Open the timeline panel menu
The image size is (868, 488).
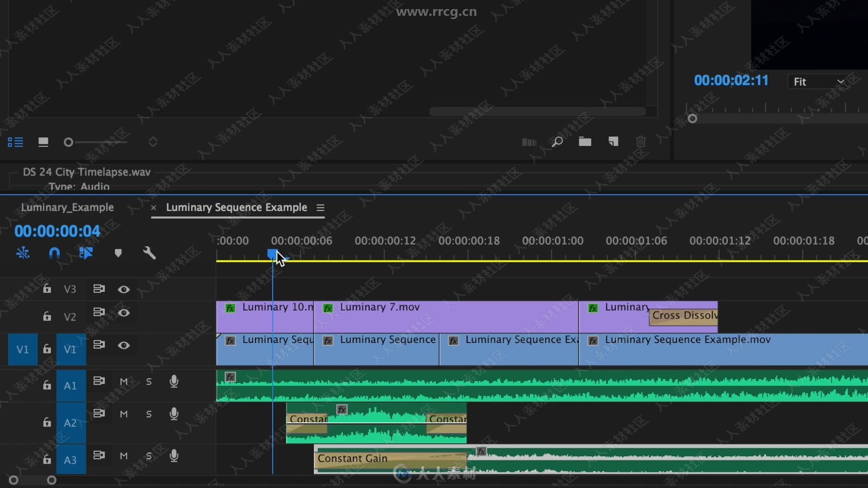click(321, 207)
